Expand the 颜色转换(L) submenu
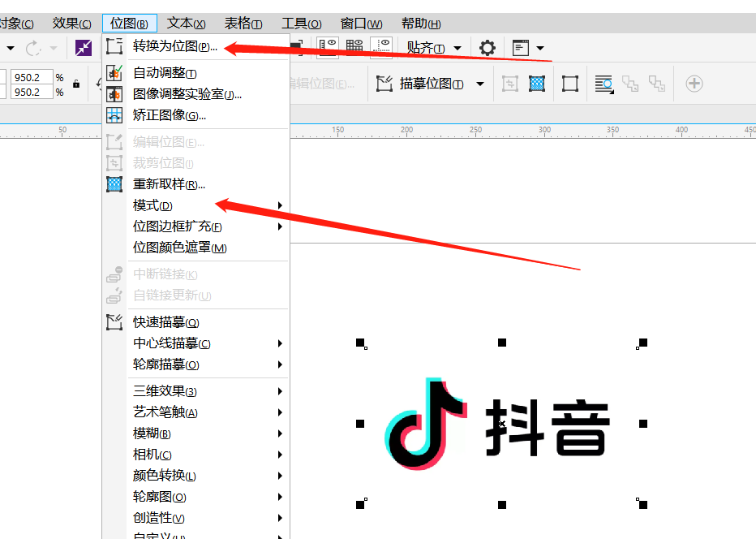 click(196, 476)
